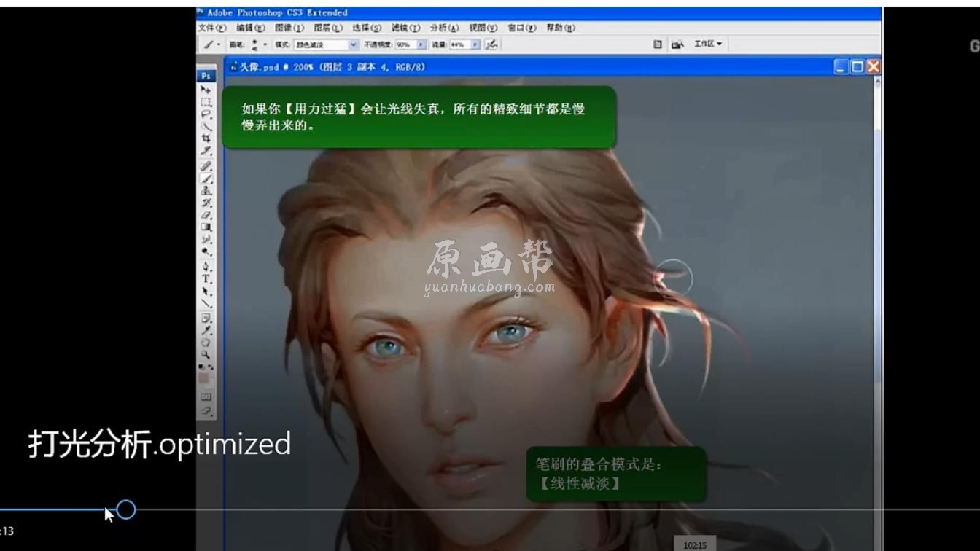Close the 头像.psd document window
The image size is (980, 551).
874,67
